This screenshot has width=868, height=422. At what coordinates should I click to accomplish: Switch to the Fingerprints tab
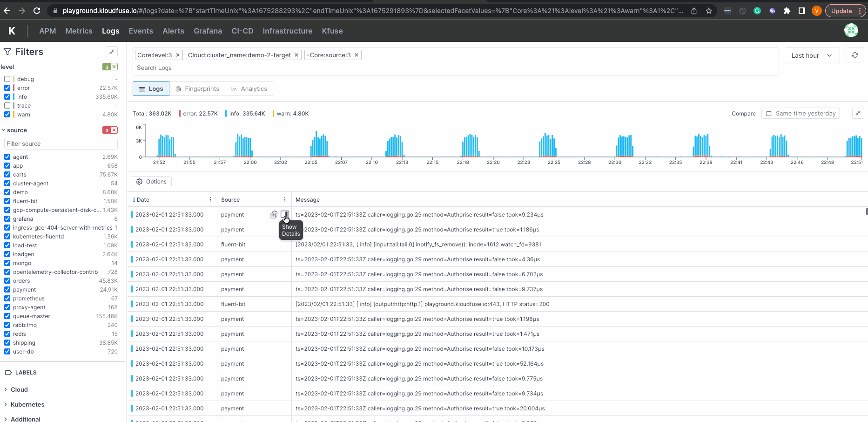tap(197, 89)
